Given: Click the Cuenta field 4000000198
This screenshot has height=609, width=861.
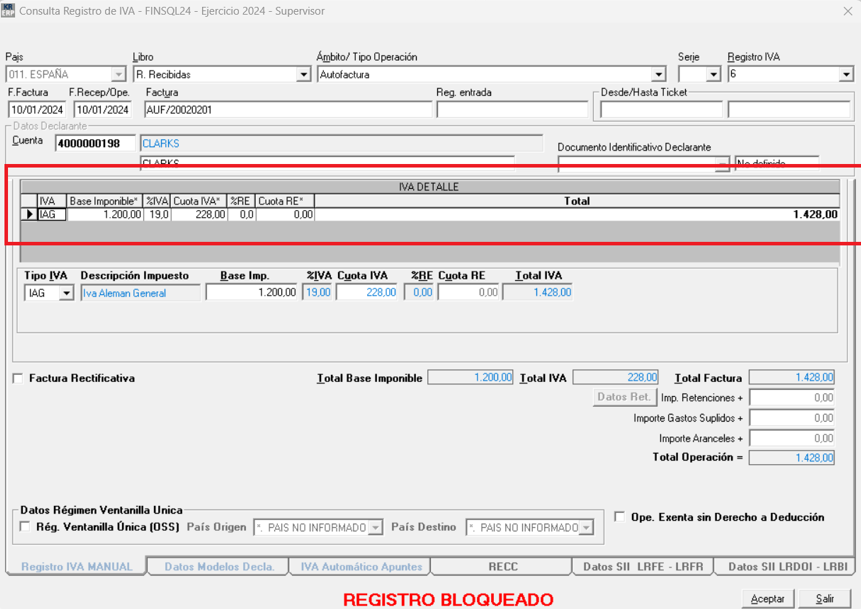Looking at the screenshot, I should (95, 144).
